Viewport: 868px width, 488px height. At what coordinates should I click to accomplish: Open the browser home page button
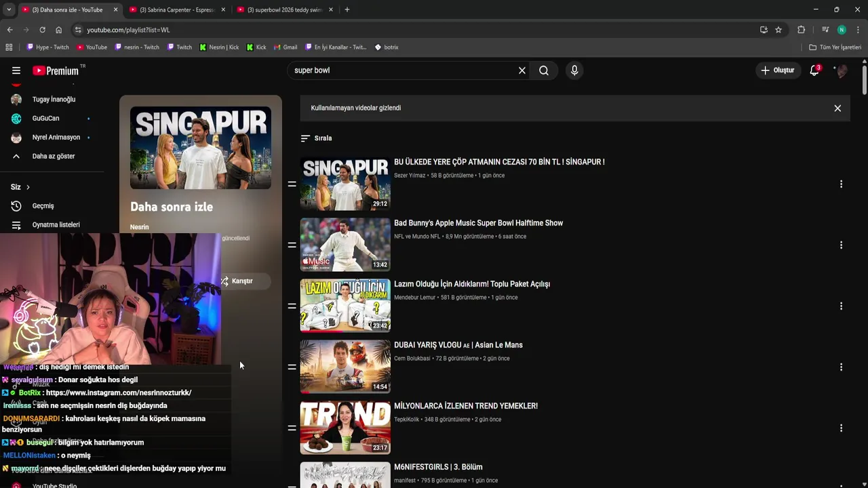[58, 30]
